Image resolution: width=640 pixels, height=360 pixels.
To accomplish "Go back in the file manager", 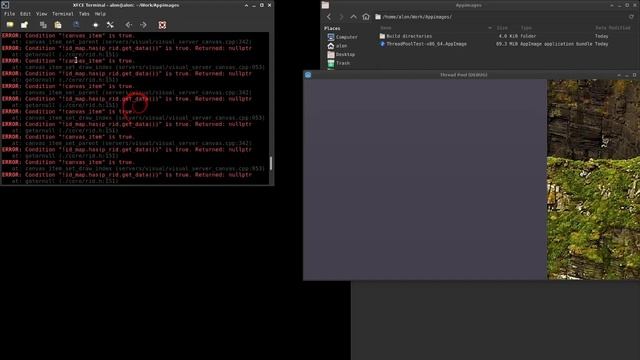I will coord(329,17).
